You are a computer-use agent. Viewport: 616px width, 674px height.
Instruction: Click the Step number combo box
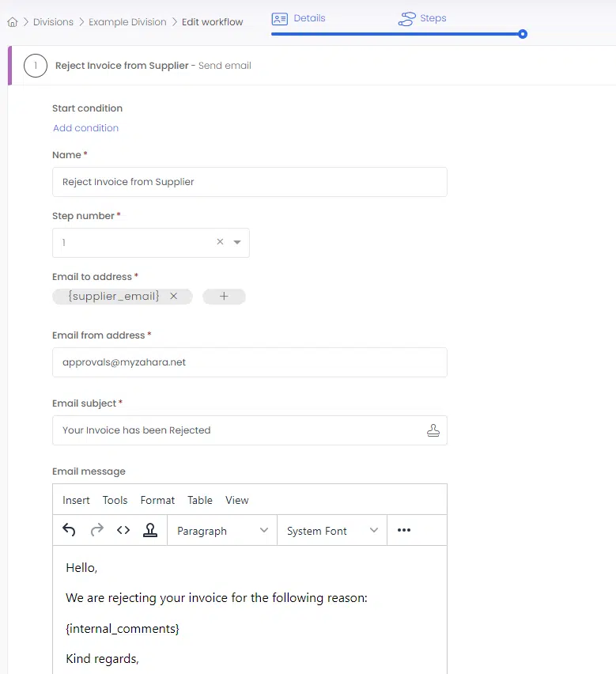coord(151,243)
